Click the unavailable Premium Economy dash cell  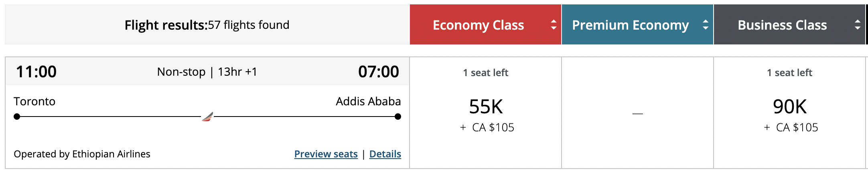tap(637, 114)
